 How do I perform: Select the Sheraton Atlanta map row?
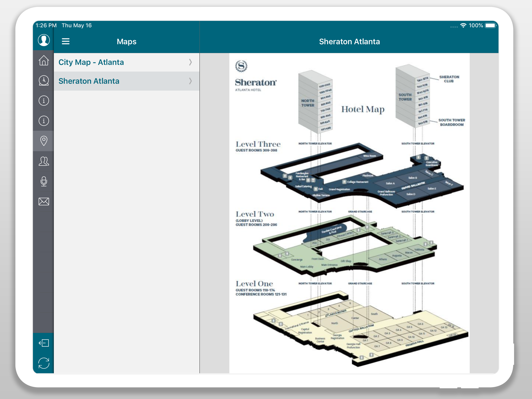[127, 81]
